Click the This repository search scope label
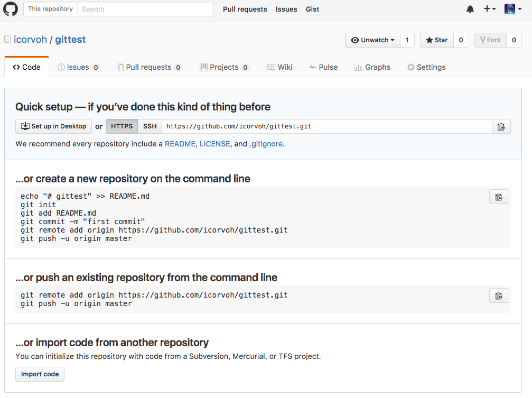Viewport: 532px width, 398px height. click(51, 9)
